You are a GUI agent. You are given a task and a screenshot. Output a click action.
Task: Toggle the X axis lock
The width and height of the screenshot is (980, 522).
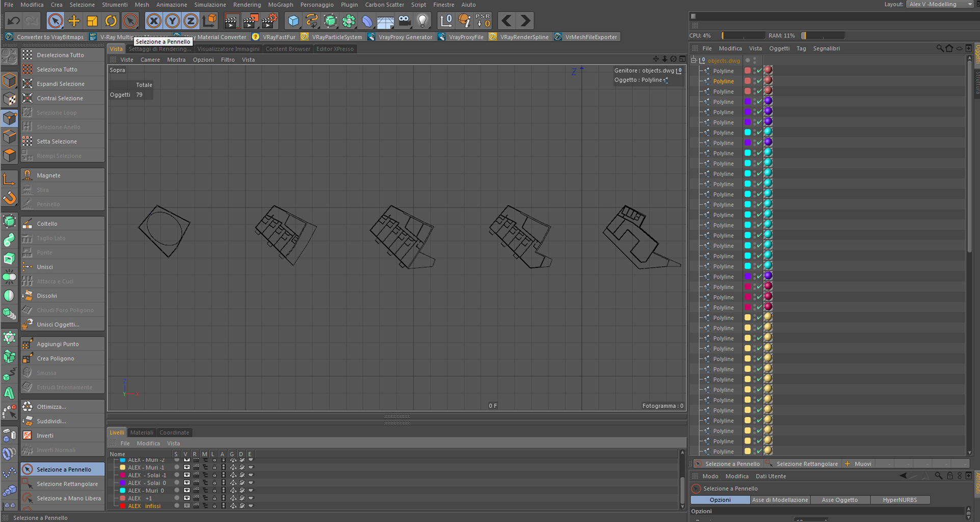pos(153,21)
